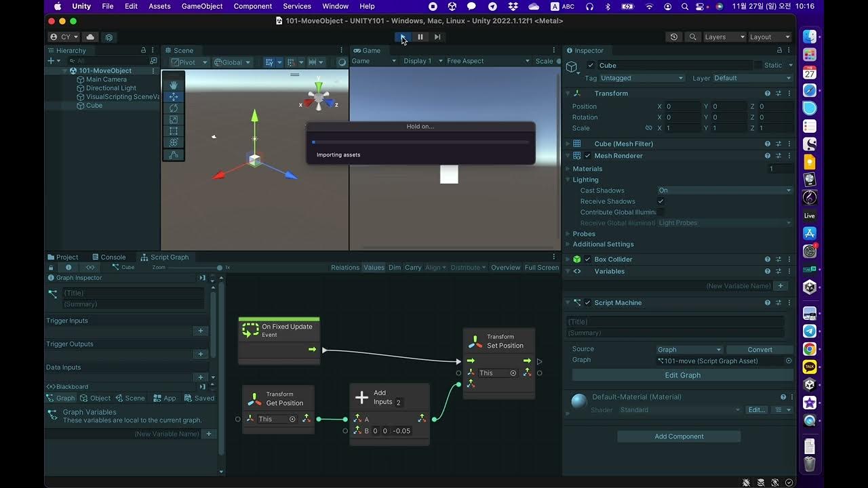Toggle Graph Inspector info icon in Script Graph
Screen dimensions: 868x488
pos(68,267)
